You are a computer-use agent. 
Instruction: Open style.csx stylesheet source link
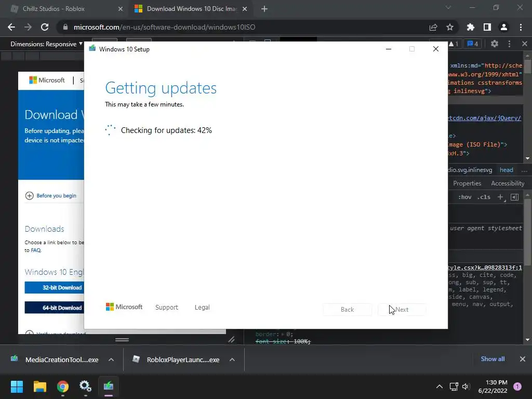(485, 268)
